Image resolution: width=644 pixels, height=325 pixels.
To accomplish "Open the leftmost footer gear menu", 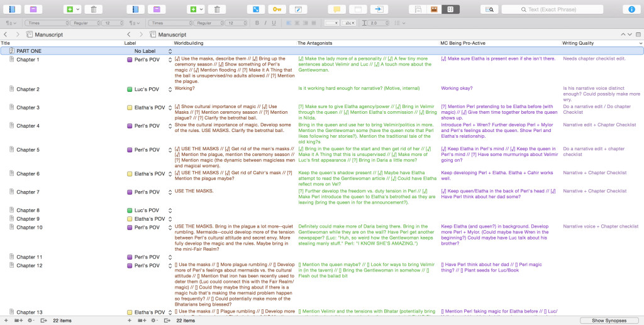I will 31,321.
